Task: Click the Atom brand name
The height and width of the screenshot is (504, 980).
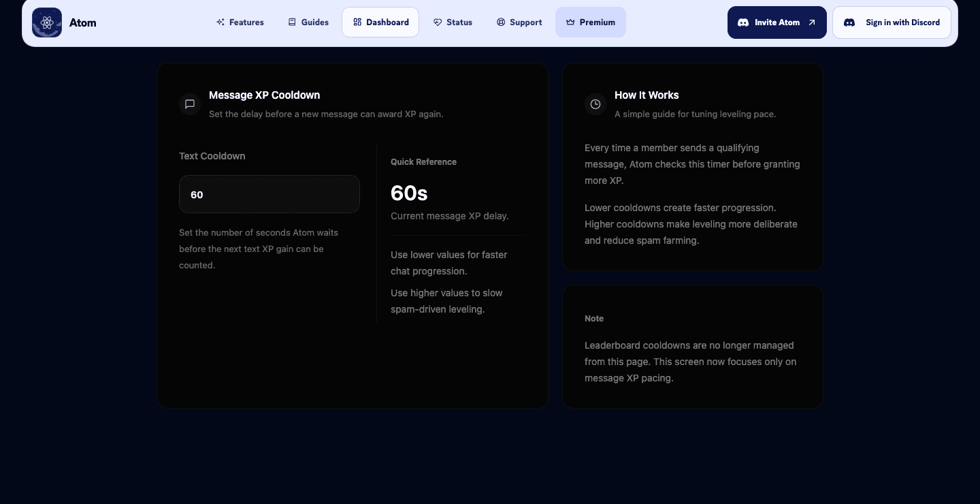Action: [x=83, y=22]
